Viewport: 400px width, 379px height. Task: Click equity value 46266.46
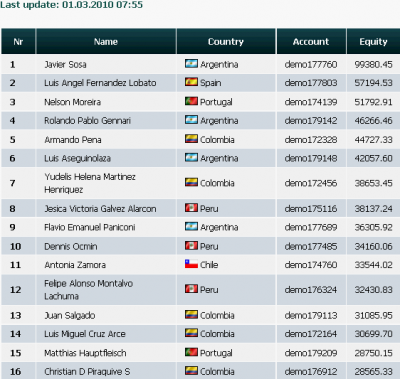click(x=373, y=121)
